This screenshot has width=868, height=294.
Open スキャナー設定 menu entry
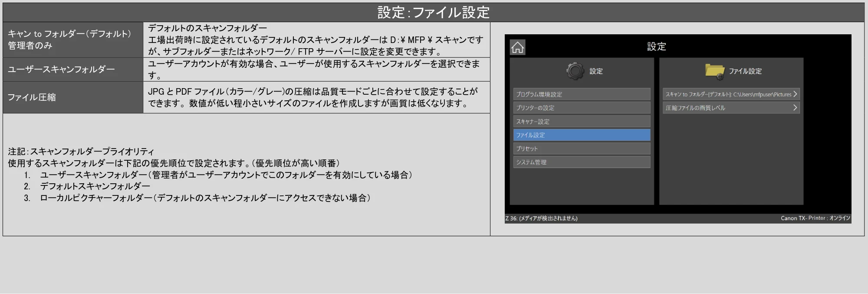[582, 122]
